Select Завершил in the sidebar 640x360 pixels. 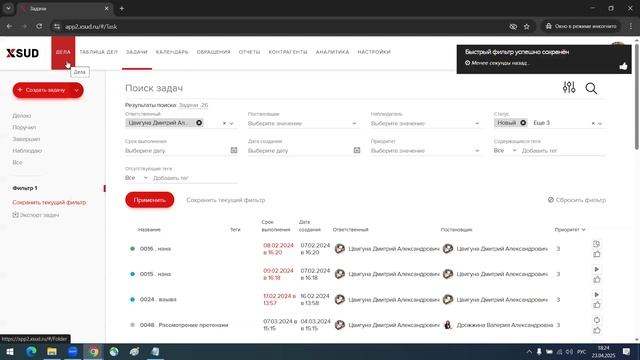pyautogui.click(x=26, y=139)
